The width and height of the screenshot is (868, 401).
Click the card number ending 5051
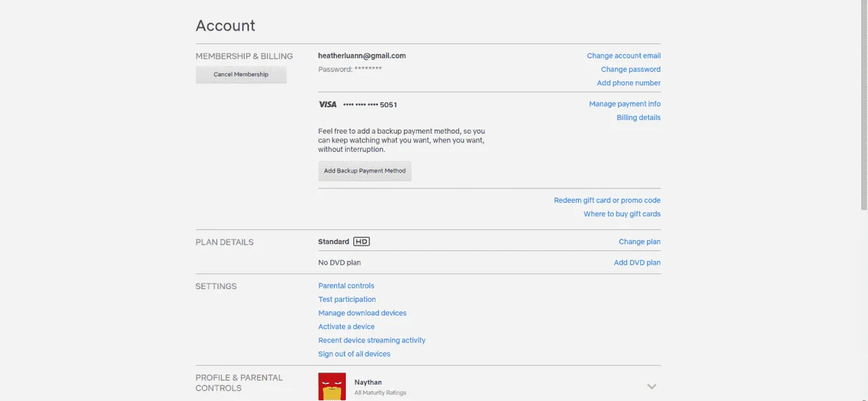pyautogui.click(x=370, y=104)
